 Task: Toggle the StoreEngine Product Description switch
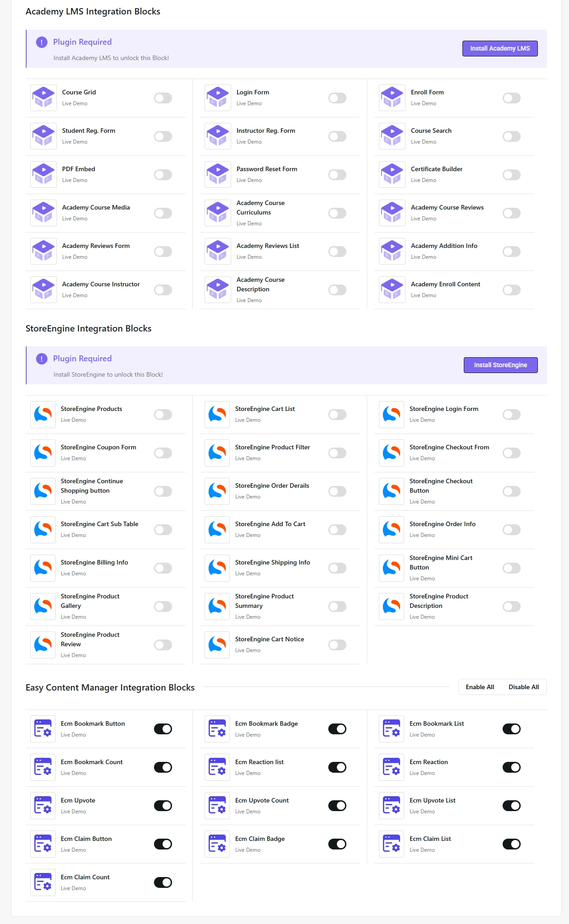point(512,607)
